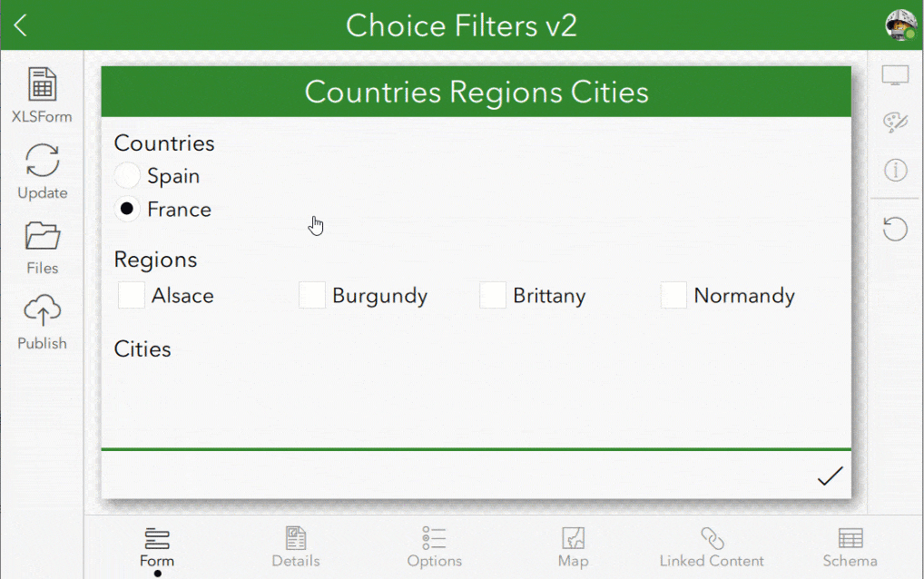Check the Normandy checkbox
924x579 pixels.
click(673, 295)
